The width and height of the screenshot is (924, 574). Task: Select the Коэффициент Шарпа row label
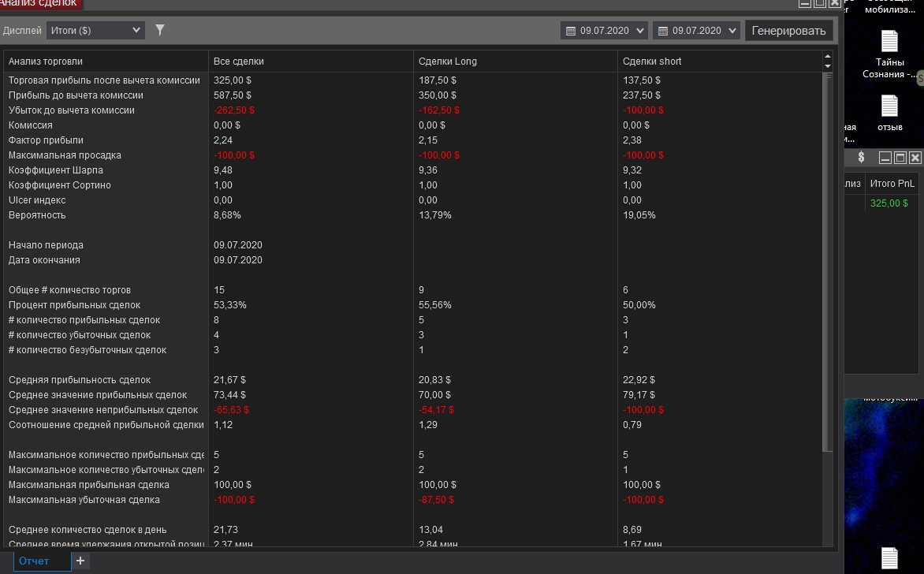tap(55, 170)
